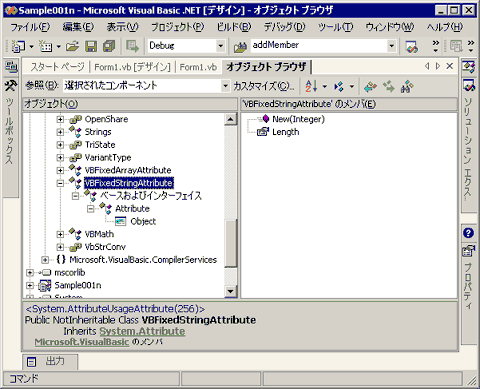Follow the System.Attribute link

point(142,331)
